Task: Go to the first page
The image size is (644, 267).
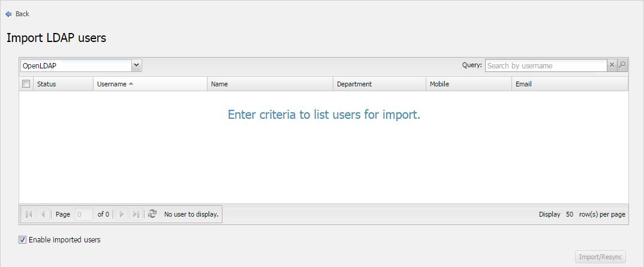Action: [x=29, y=214]
